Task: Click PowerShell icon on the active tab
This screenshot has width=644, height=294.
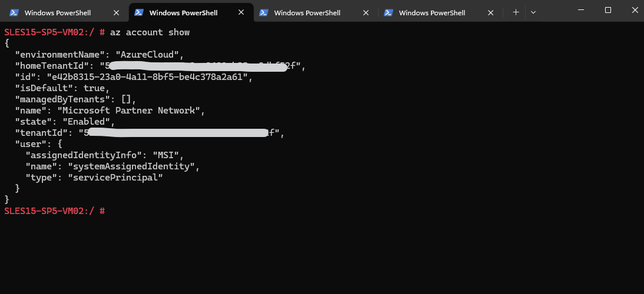Action: pyautogui.click(x=139, y=13)
